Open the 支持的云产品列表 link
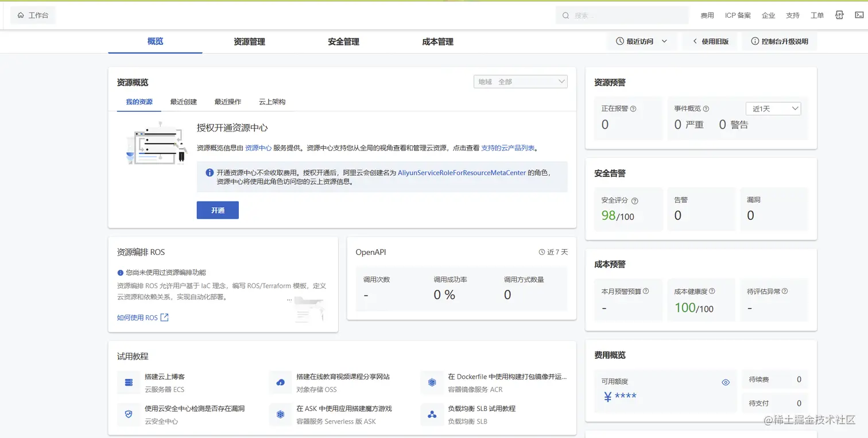868x438 pixels. (x=507, y=148)
